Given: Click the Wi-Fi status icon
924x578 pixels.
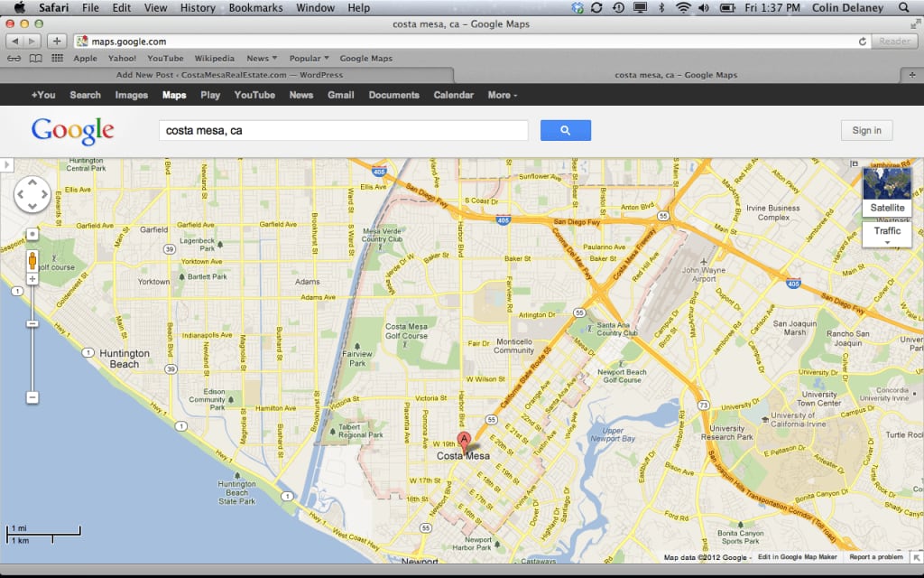Looking at the screenshot, I should pos(683,7).
